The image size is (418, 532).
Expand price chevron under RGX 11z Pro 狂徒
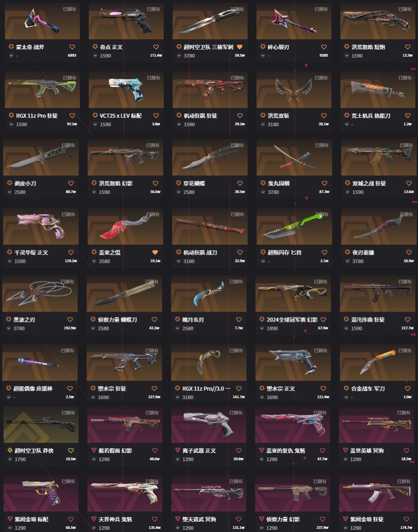[x=11, y=124]
